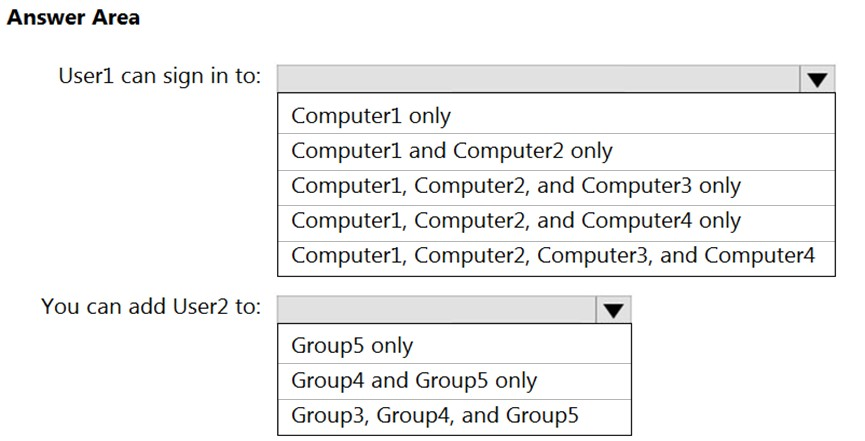865x441 pixels.
Task: Pick Group3, Group4, and Group5
Action: click(454, 416)
